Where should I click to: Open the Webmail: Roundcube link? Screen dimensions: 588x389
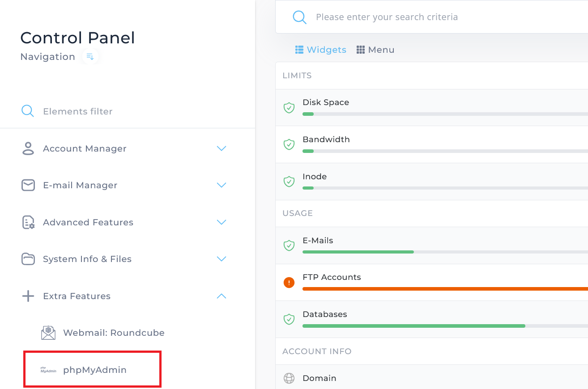point(114,333)
